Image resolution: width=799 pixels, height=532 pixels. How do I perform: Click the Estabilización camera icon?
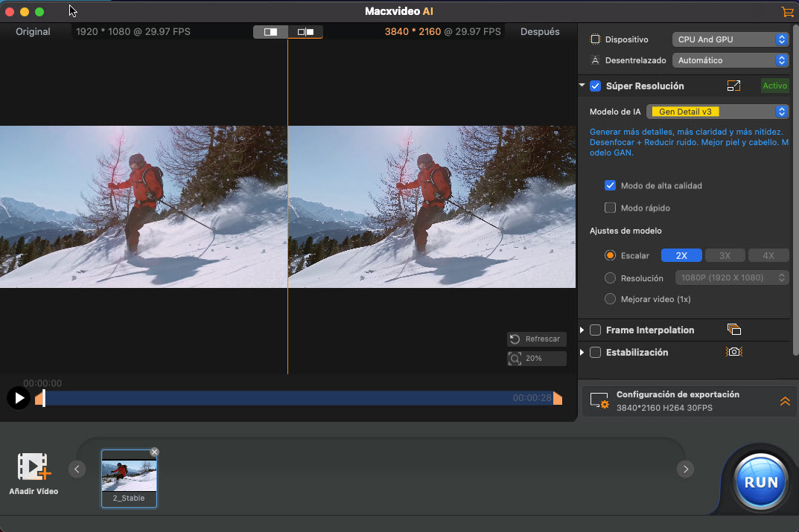(734, 352)
